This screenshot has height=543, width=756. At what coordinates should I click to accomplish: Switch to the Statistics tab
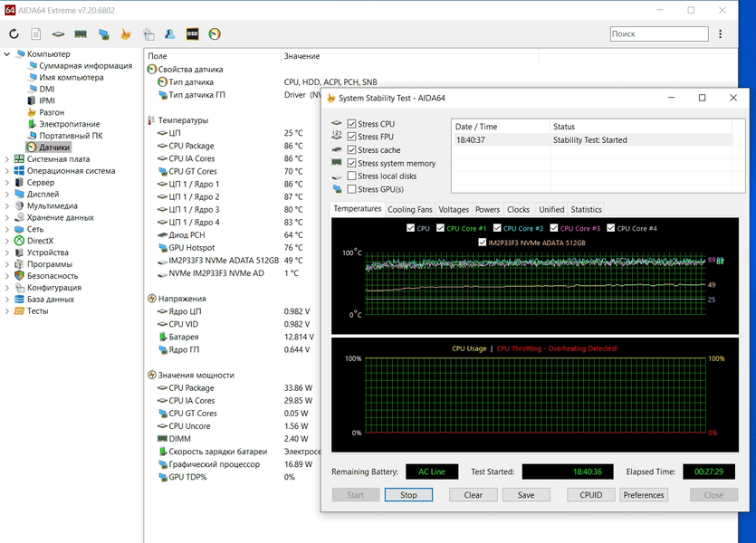(587, 210)
